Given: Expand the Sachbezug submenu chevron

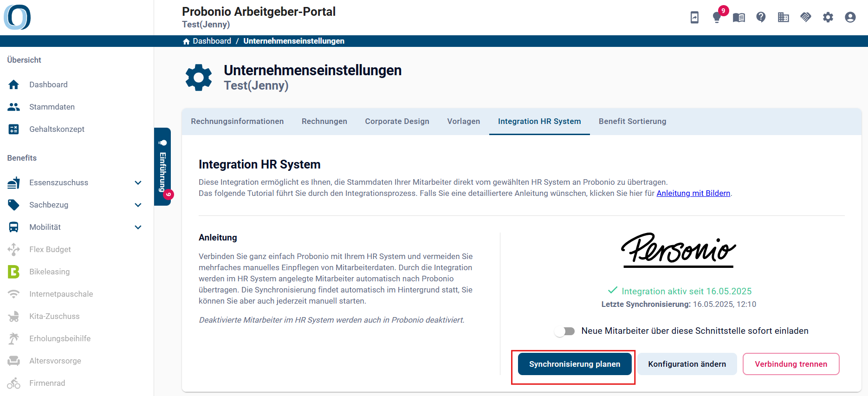Looking at the screenshot, I should click(138, 205).
